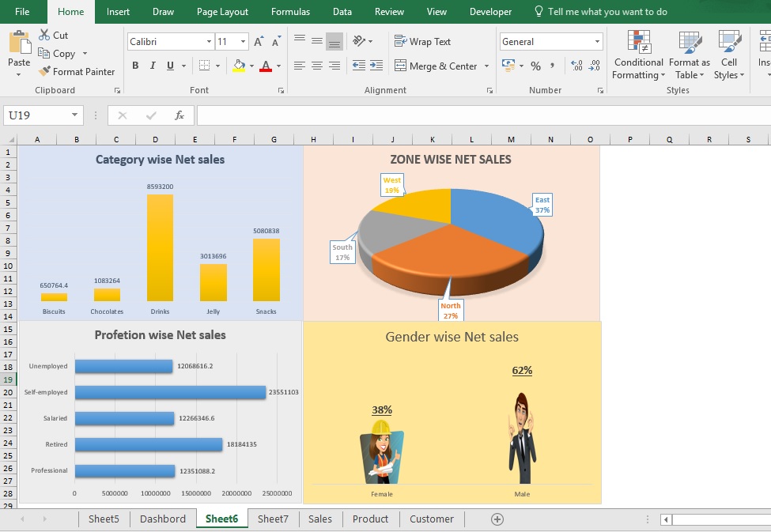
Task: Apply Percent Style
Action: pyautogui.click(x=535, y=66)
